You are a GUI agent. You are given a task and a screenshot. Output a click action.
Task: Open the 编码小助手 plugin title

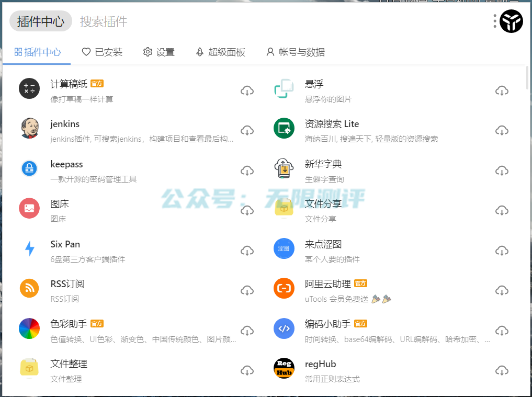(x=327, y=324)
